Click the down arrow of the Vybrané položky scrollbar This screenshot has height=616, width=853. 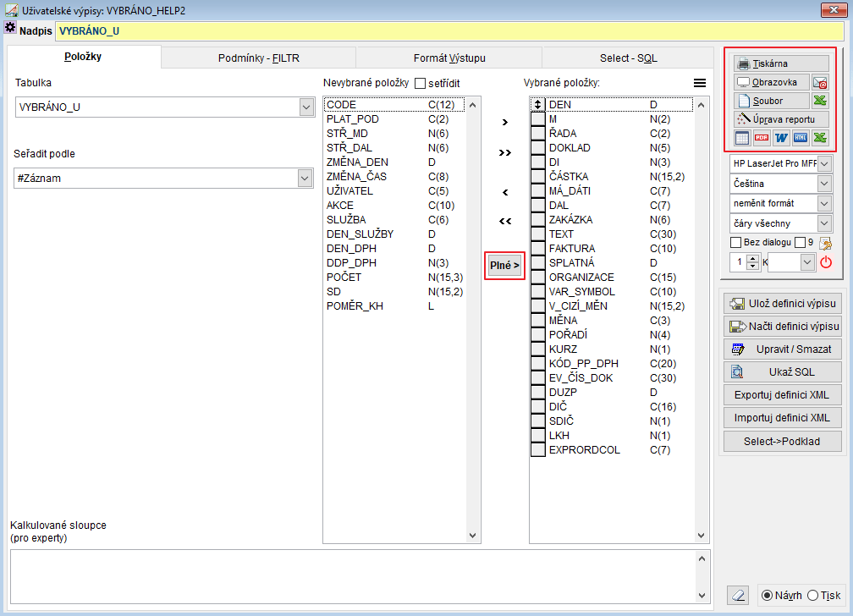pyautogui.click(x=701, y=536)
